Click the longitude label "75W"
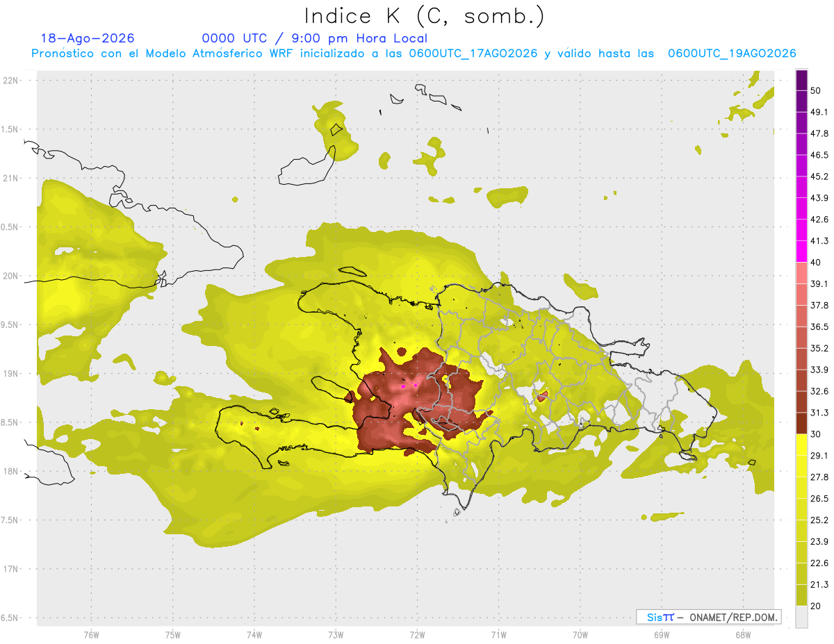 [173, 635]
